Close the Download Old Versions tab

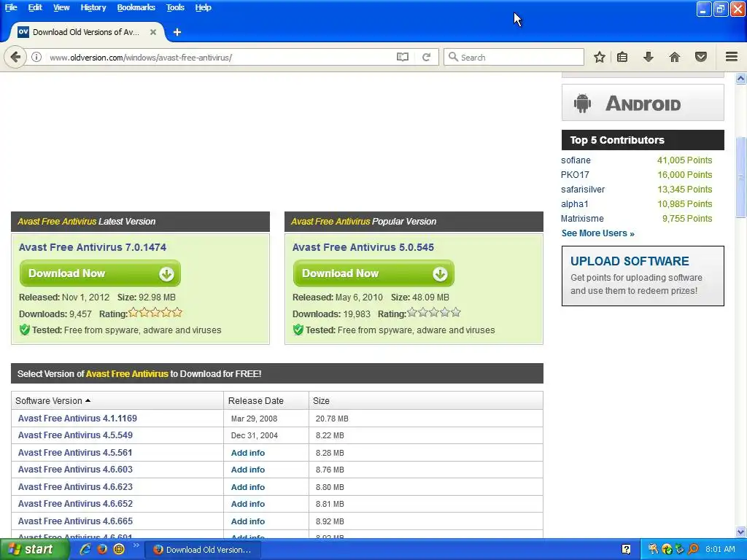click(x=153, y=32)
